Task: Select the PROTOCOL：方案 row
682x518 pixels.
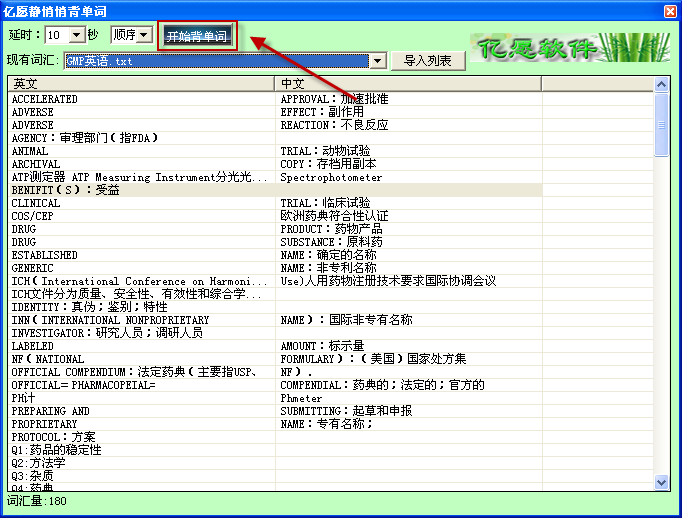Action: click(x=276, y=437)
